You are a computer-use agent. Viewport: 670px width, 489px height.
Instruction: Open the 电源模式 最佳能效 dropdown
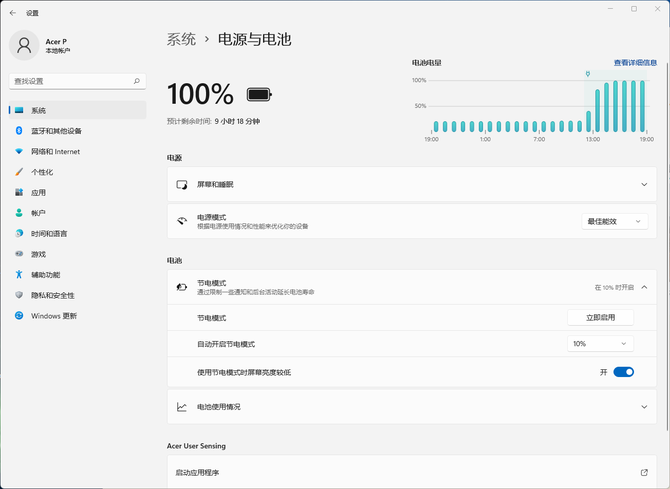click(x=614, y=221)
